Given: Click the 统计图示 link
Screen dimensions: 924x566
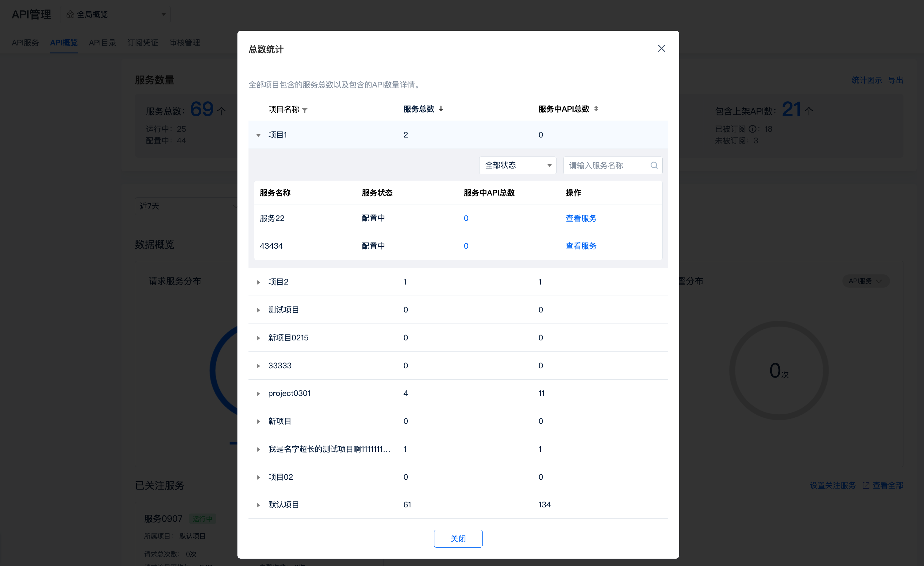Looking at the screenshot, I should point(867,80).
